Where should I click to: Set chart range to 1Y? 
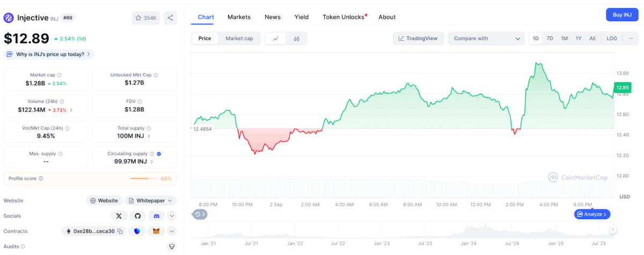click(x=579, y=39)
